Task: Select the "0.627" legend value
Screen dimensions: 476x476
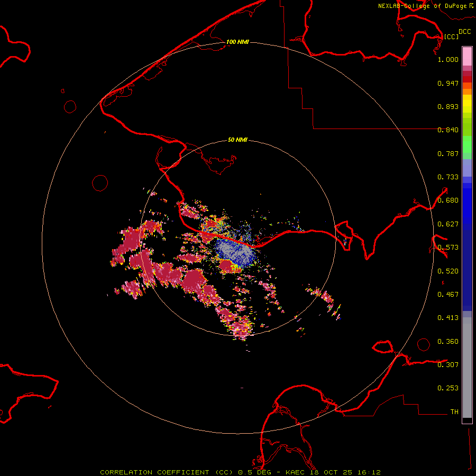Action: [448, 224]
